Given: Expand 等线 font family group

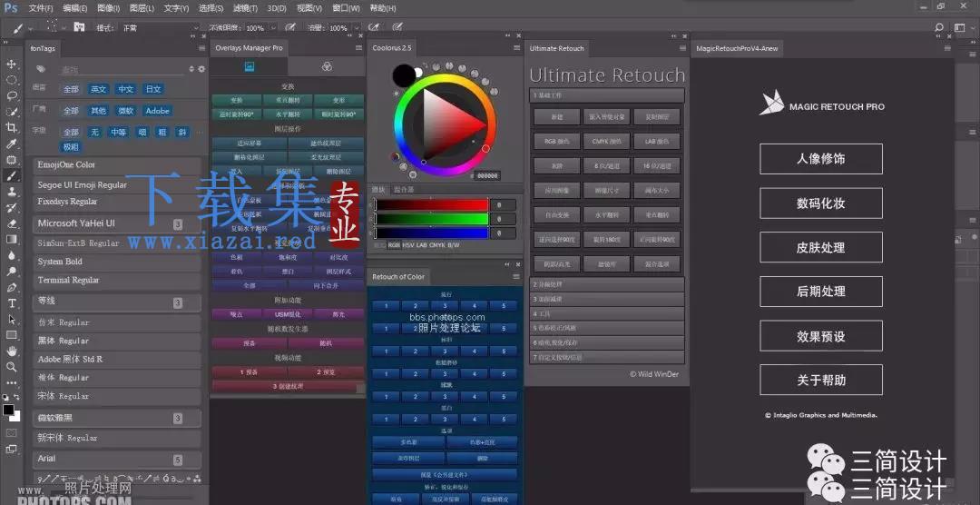Looking at the screenshot, I should 117,302.
